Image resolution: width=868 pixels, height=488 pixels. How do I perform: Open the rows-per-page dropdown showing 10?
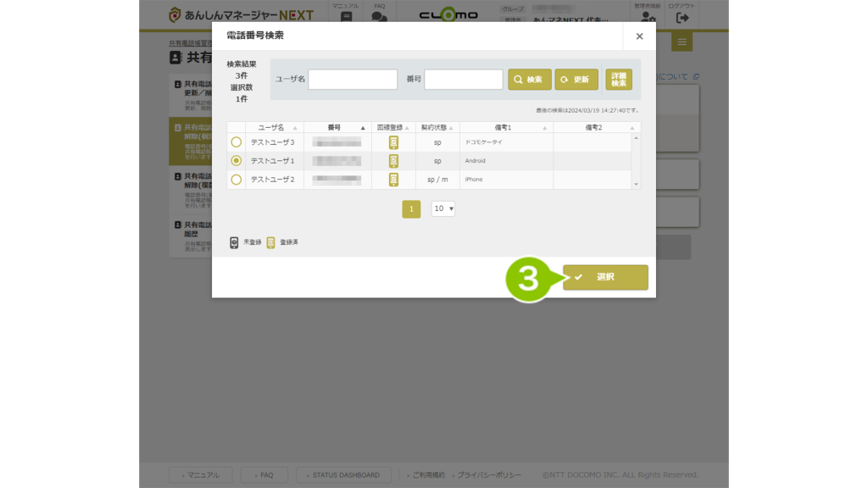pyautogui.click(x=442, y=208)
